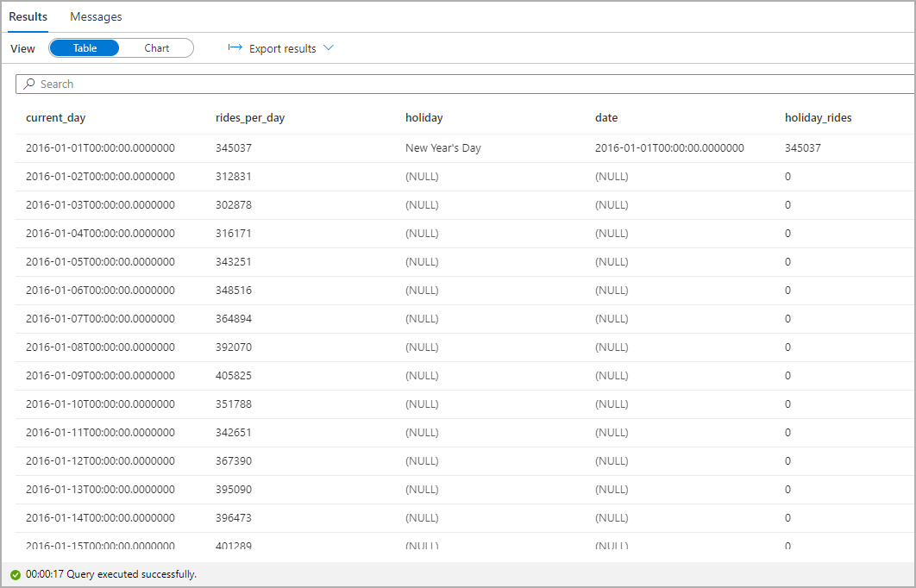Click the Export results label
The height and width of the screenshot is (588, 916).
(280, 48)
